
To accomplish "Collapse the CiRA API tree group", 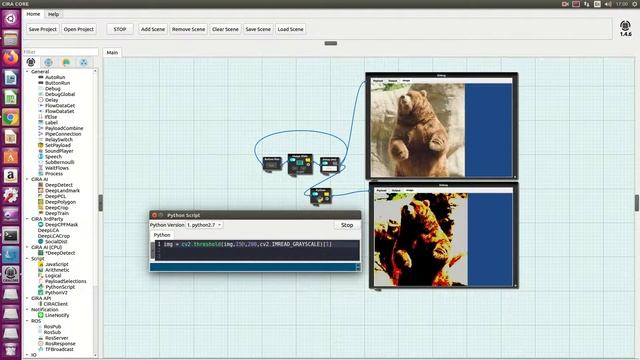I will click(x=27, y=298).
